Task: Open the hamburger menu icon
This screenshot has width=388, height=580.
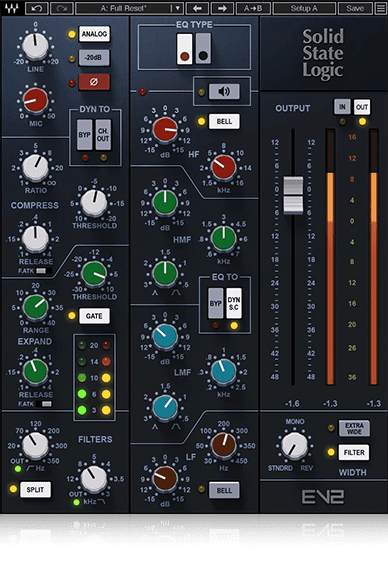Action: [x=381, y=8]
